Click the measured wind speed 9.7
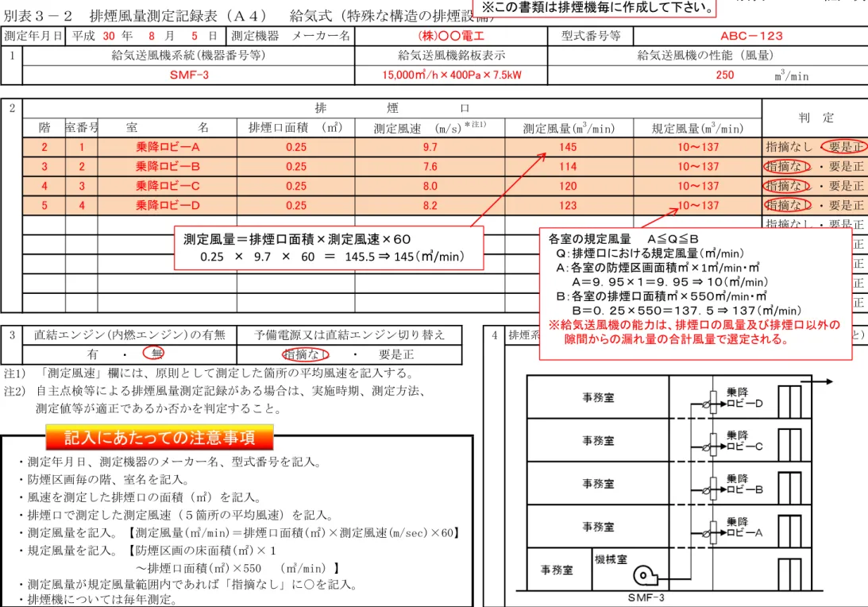 pyautogui.click(x=430, y=147)
